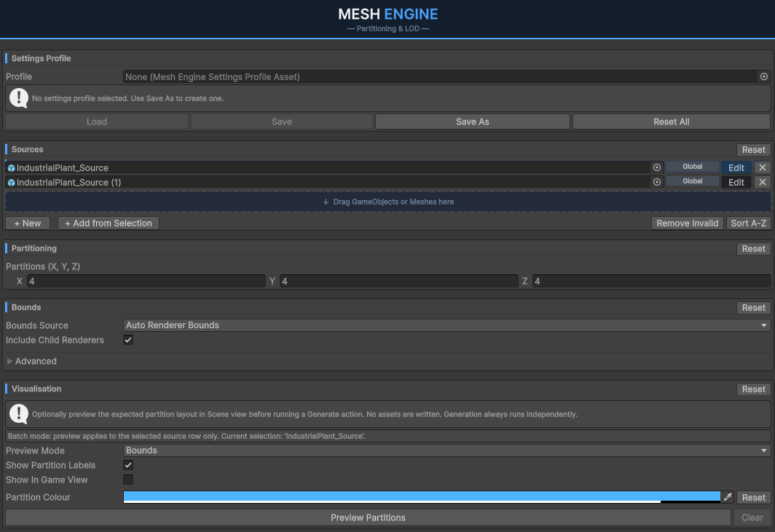Expand the Advanced section under Bounds

[x=31, y=360]
